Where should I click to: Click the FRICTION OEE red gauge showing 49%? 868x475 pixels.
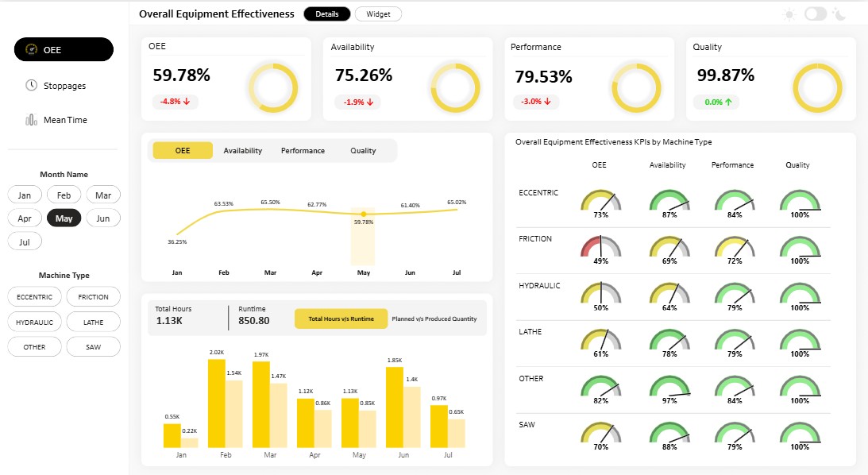tap(600, 247)
